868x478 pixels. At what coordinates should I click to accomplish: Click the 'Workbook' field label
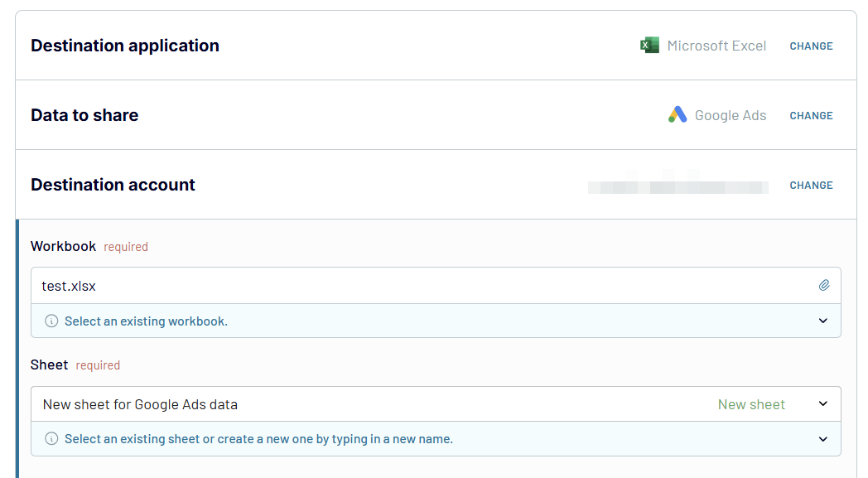click(x=63, y=247)
